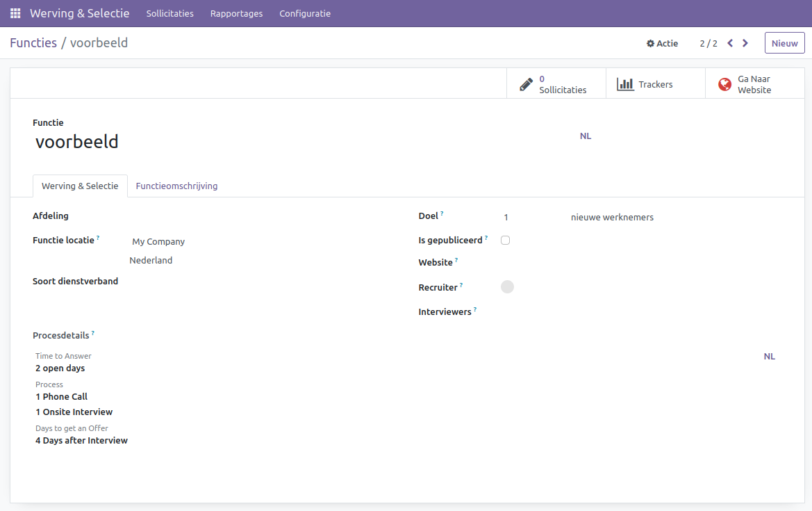Image resolution: width=812 pixels, height=511 pixels.
Task: Toggle the Is gepubliceerd checkbox
Action: (x=505, y=240)
